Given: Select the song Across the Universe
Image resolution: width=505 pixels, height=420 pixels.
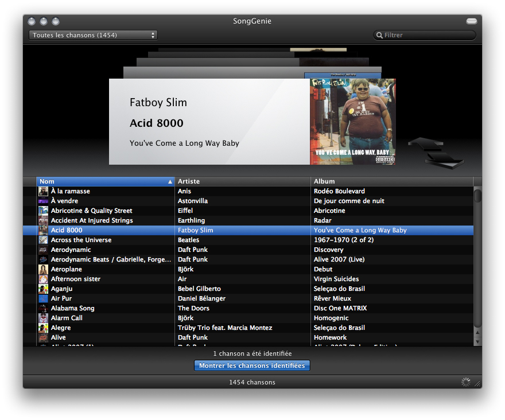Looking at the screenshot, I should [81, 240].
